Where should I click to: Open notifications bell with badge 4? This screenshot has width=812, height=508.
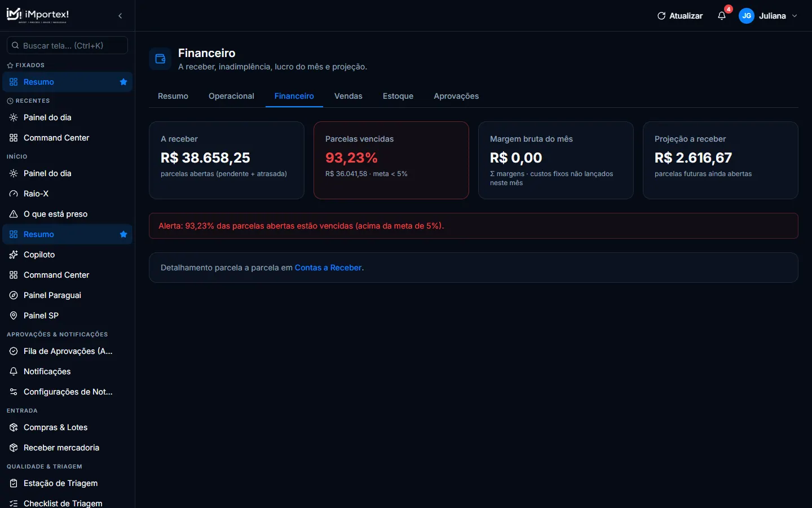tap(722, 15)
